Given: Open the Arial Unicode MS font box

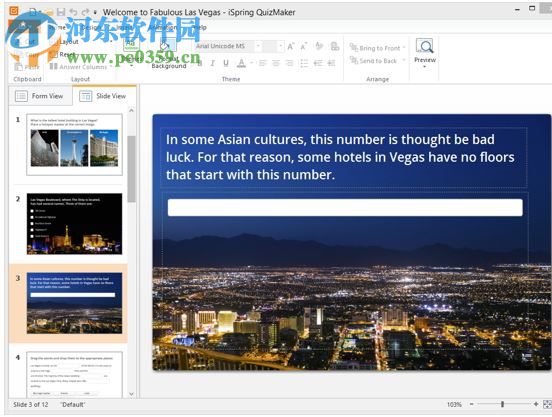Looking at the screenshot, I should pyautogui.click(x=227, y=46).
